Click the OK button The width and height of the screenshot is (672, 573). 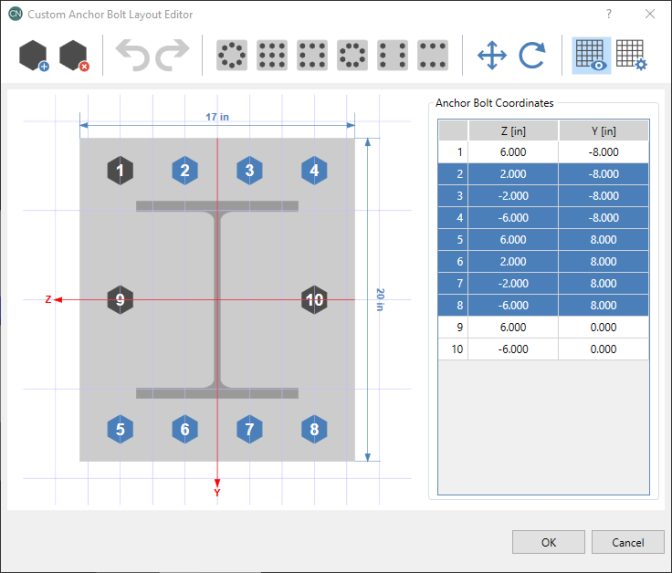pyautogui.click(x=548, y=542)
